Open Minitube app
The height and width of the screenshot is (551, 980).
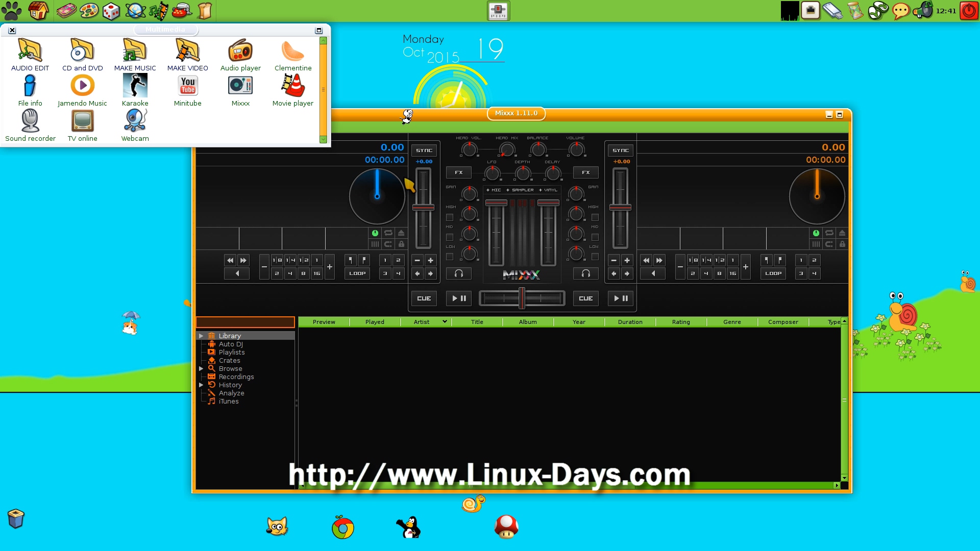click(x=187, y=90)
